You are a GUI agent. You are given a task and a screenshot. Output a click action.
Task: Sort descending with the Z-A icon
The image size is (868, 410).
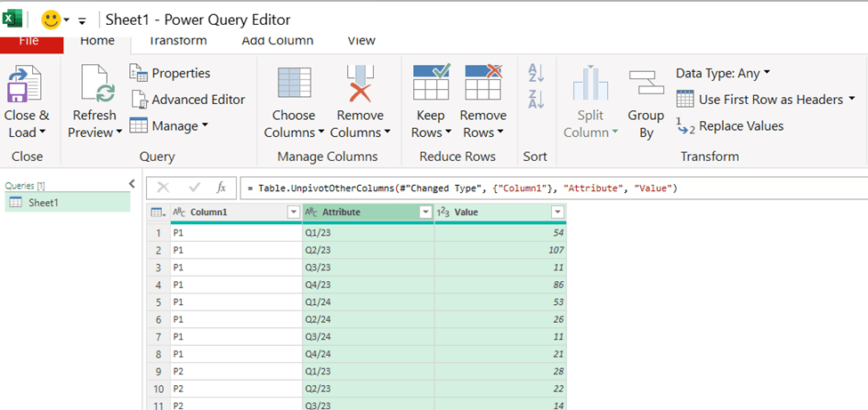536,99
